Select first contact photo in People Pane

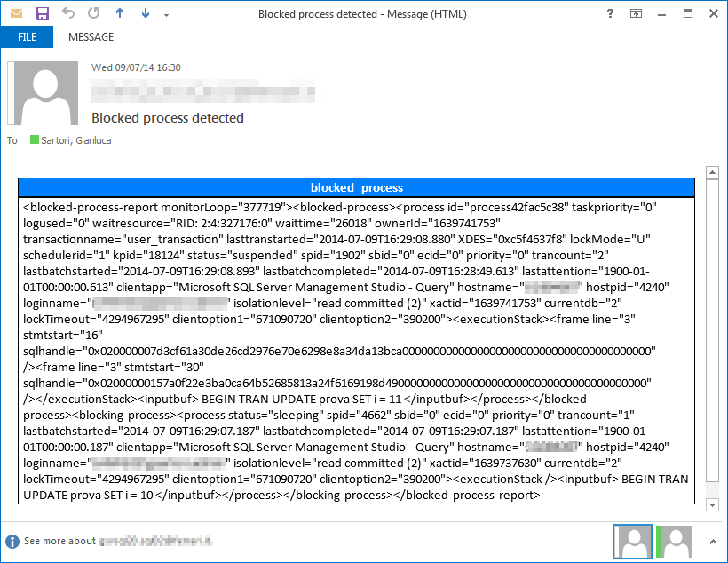633,541
